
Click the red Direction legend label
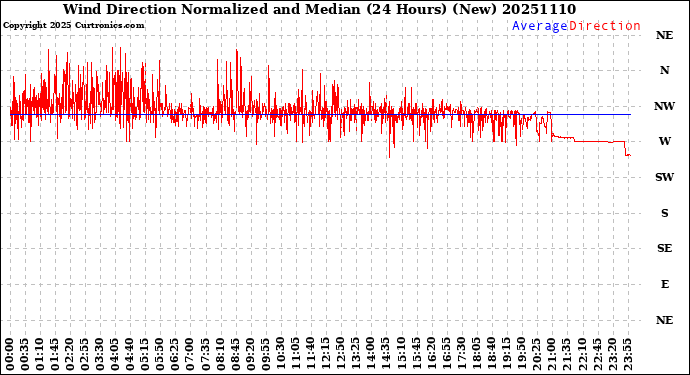point(605,26)
